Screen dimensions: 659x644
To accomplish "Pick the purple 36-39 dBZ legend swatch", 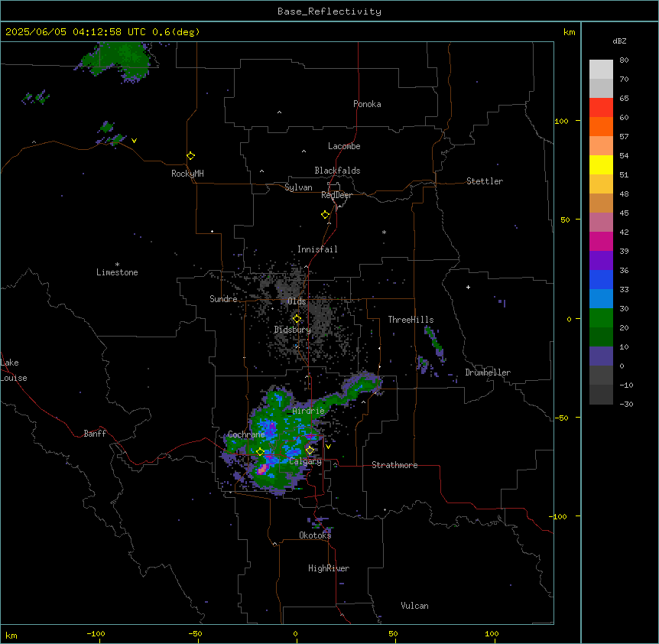I will coord(601,261).
